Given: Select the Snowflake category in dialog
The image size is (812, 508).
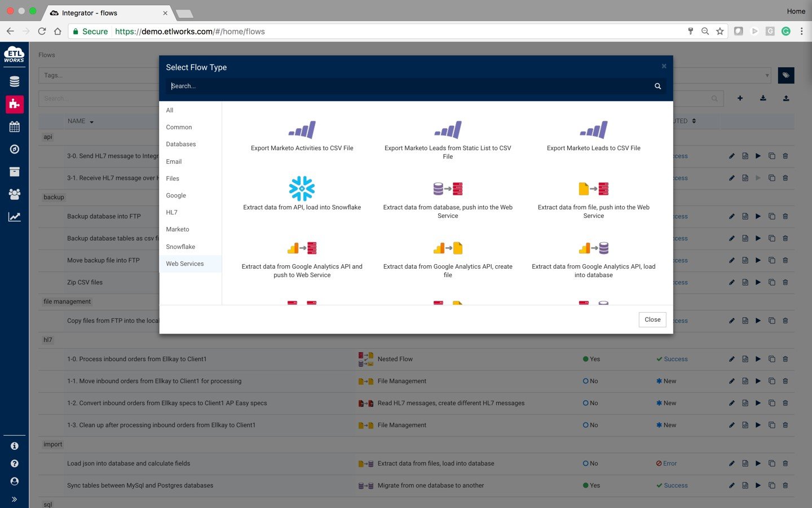Looking at the screenshot, I should pos(180,247).
